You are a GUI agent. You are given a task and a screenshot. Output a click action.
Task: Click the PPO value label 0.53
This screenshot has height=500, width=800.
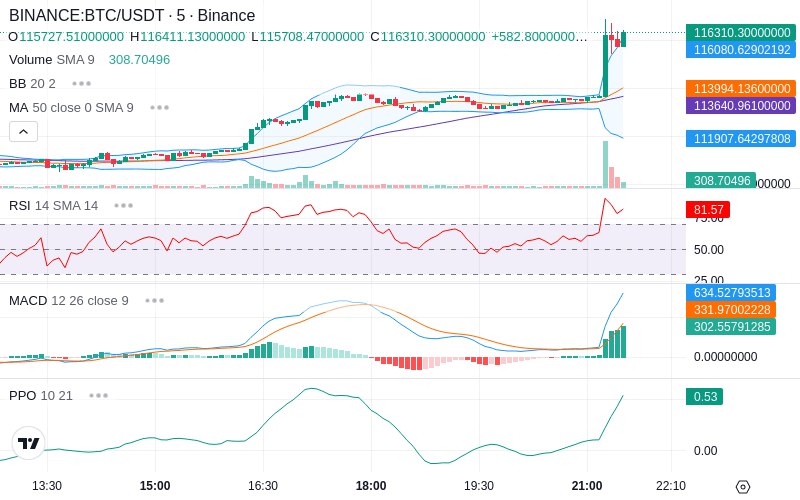pos(705,396)
